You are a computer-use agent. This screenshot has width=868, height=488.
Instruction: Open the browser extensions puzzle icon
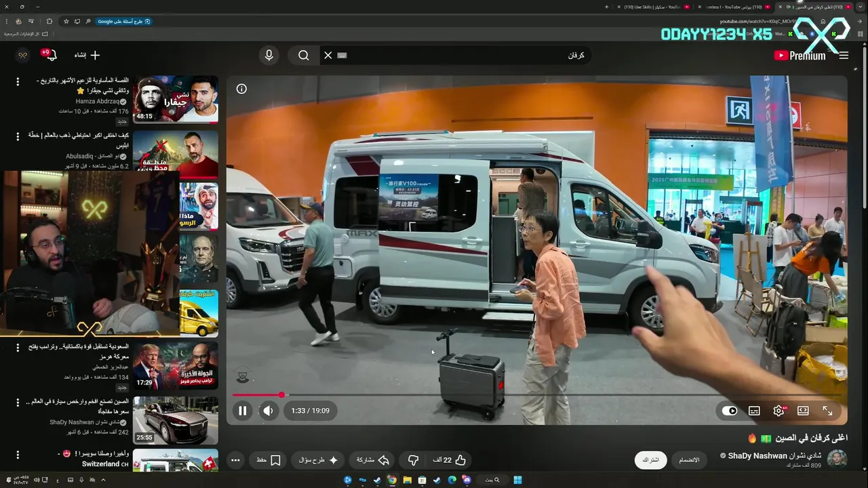(50, 22)
